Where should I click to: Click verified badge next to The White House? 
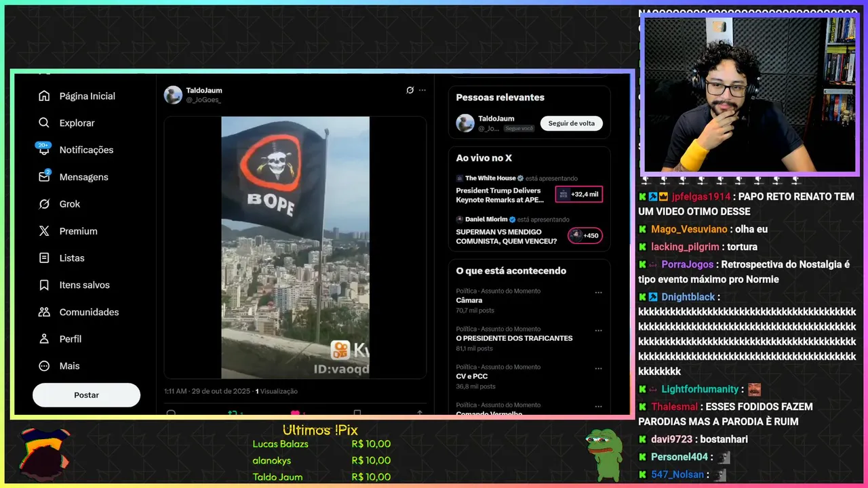coord(521,178)
